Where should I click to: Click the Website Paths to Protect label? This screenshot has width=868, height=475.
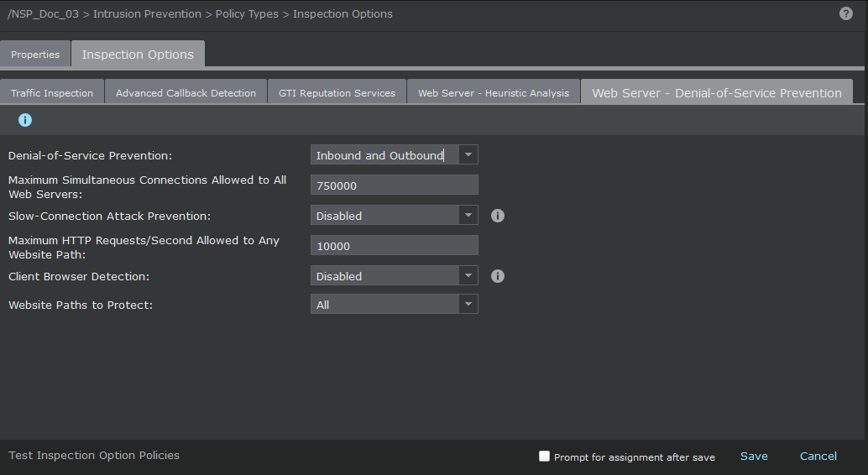point(81,305)
